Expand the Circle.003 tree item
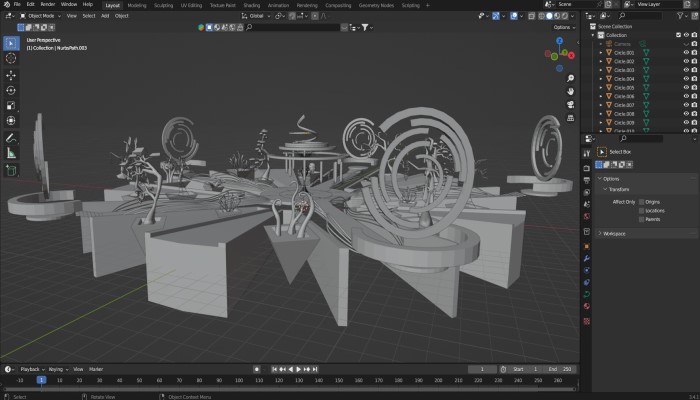 (x=602, y=70)
